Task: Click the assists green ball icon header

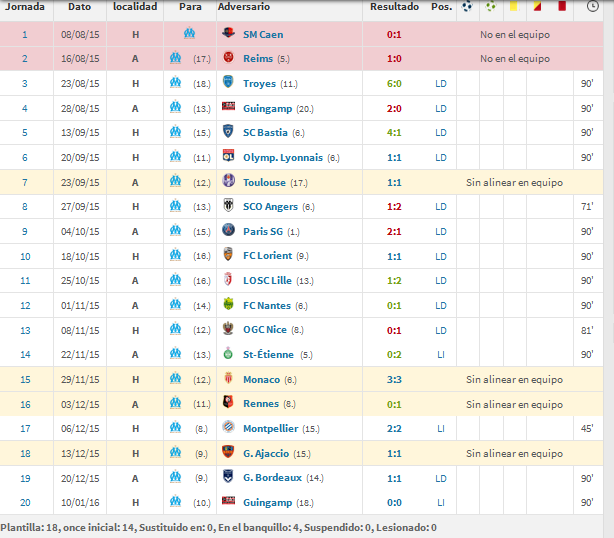Action: pos(491,6)
